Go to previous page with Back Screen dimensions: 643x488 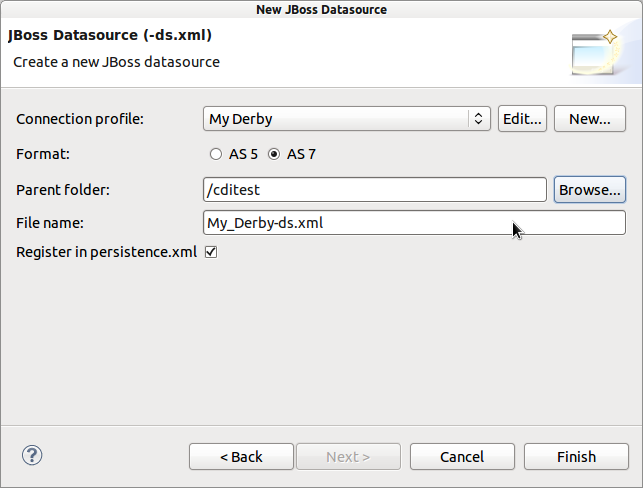point(241,456)
